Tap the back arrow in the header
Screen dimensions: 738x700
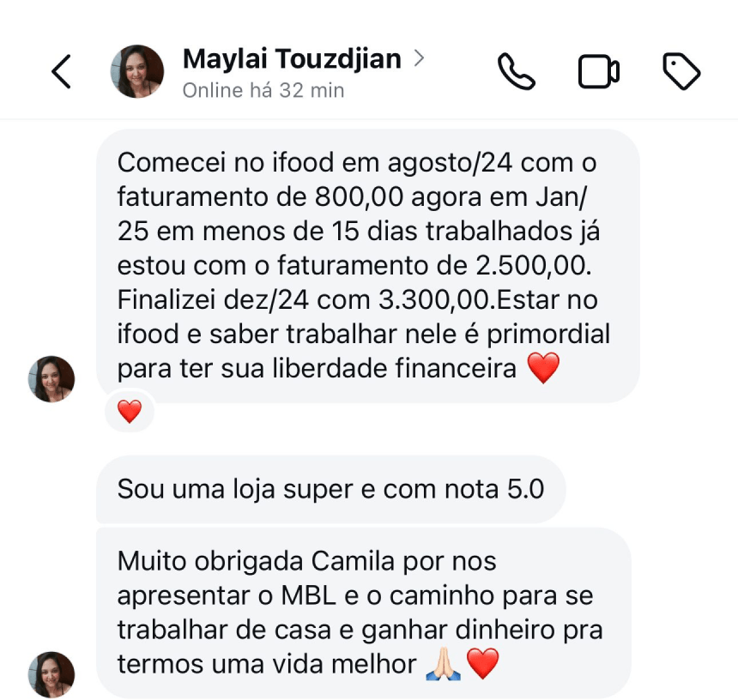pyautogui.click(x=61, y=72)
